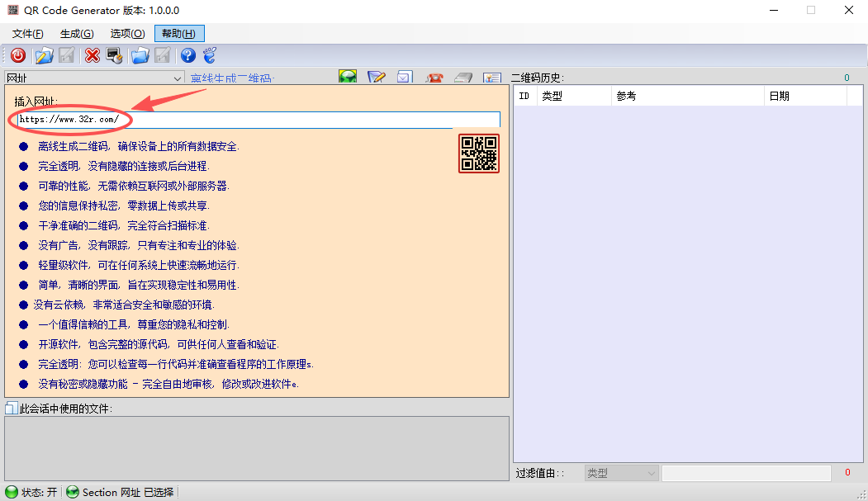Viewport: 868px width, 501px height.
Task: Open the 生成(G) menu
Action: [x=77, y=34]
